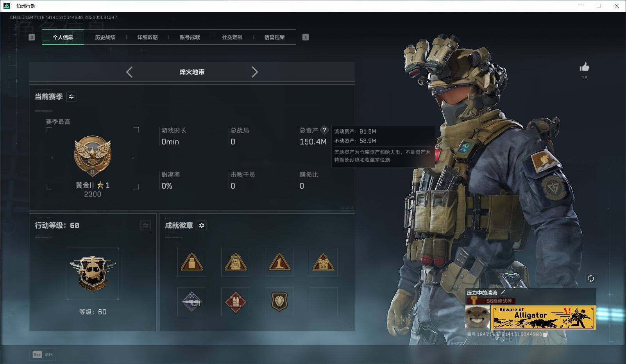This screenshot has height=364, width=626.
Task: Click the rank points 2300 text
Action: coord(93,194)
